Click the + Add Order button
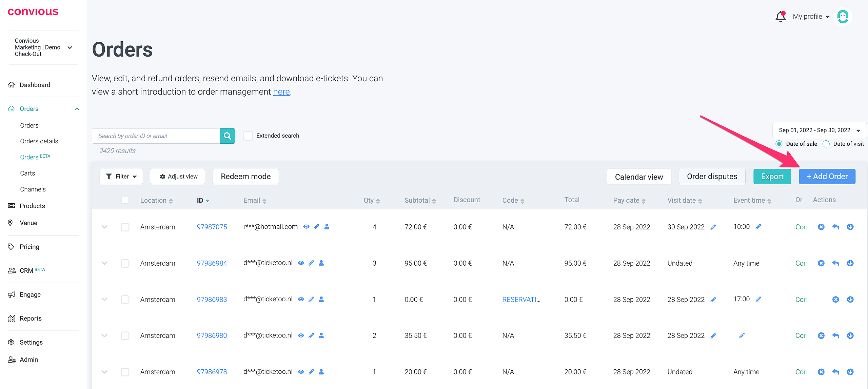 pyautogui.click(x=827, y=177)
